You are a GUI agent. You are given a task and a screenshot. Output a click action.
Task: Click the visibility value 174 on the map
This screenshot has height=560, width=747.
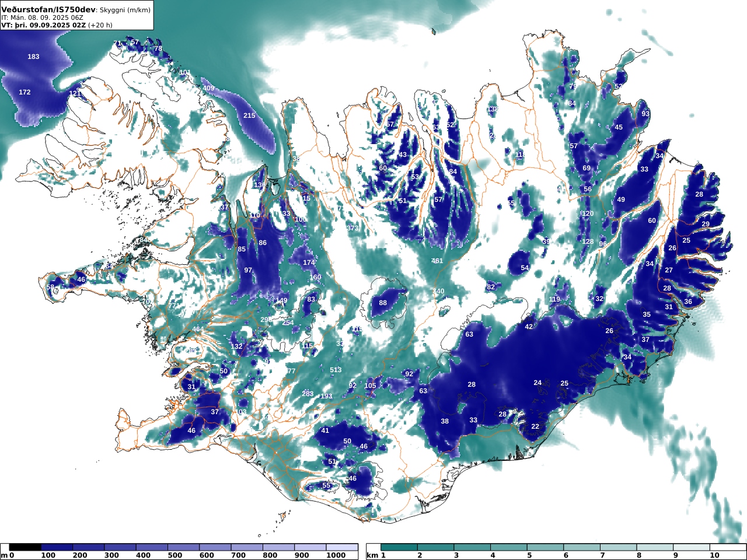(309, 262)
